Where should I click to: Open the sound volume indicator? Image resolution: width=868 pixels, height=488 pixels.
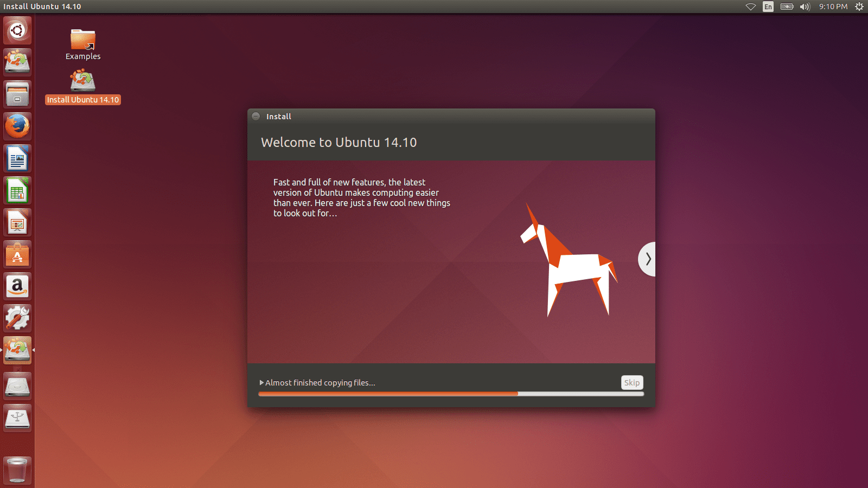(805, 7)
